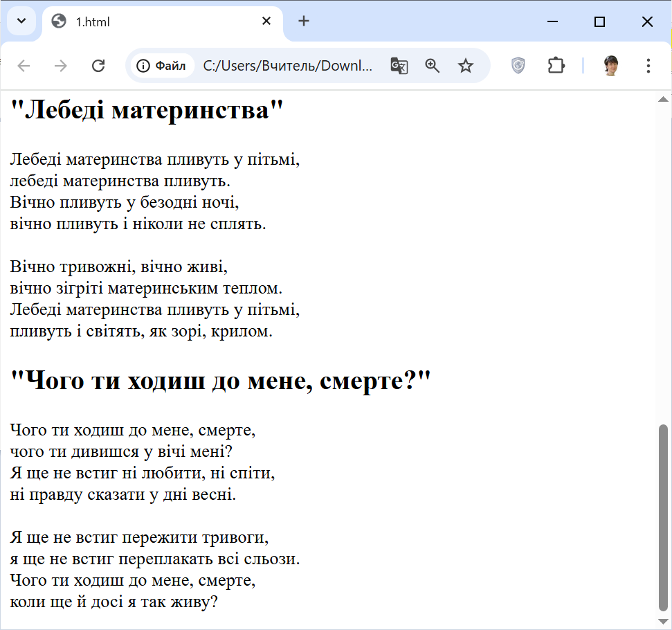Reload the current page
Screen dimensions: 672x630
(x=98, y=66)
